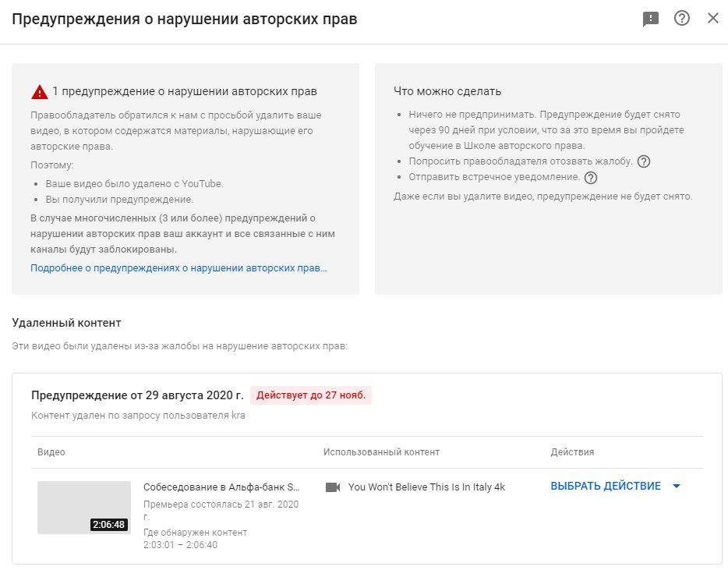Click the "Использованный контент" column header

[381, 452]
